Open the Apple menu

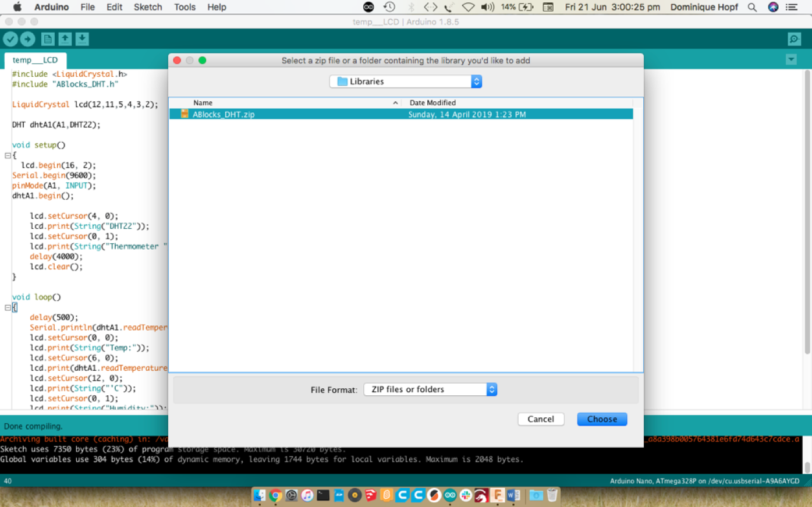pyautogui.click(x=17, y=7)
